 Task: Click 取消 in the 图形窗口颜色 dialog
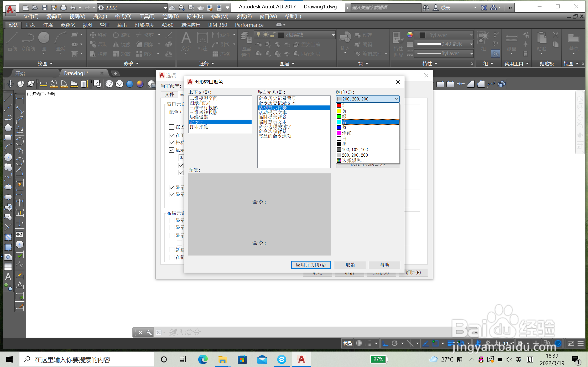tap(350, 265)
